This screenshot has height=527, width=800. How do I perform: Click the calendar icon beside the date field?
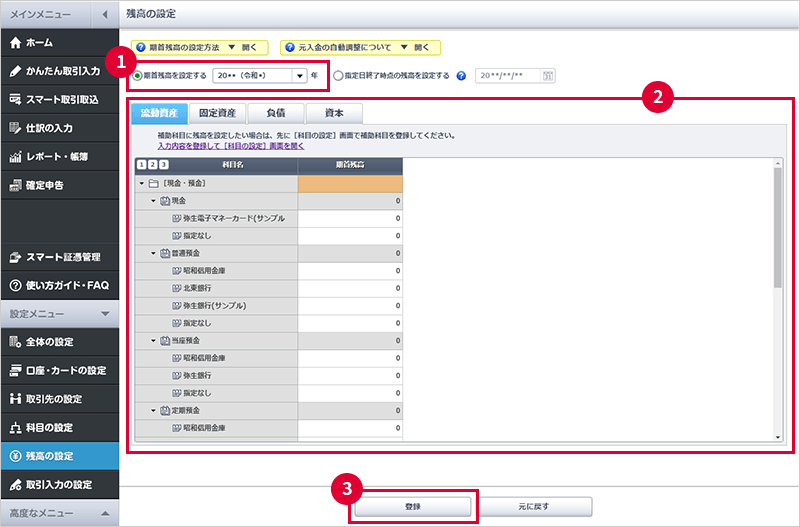[546, 75]
